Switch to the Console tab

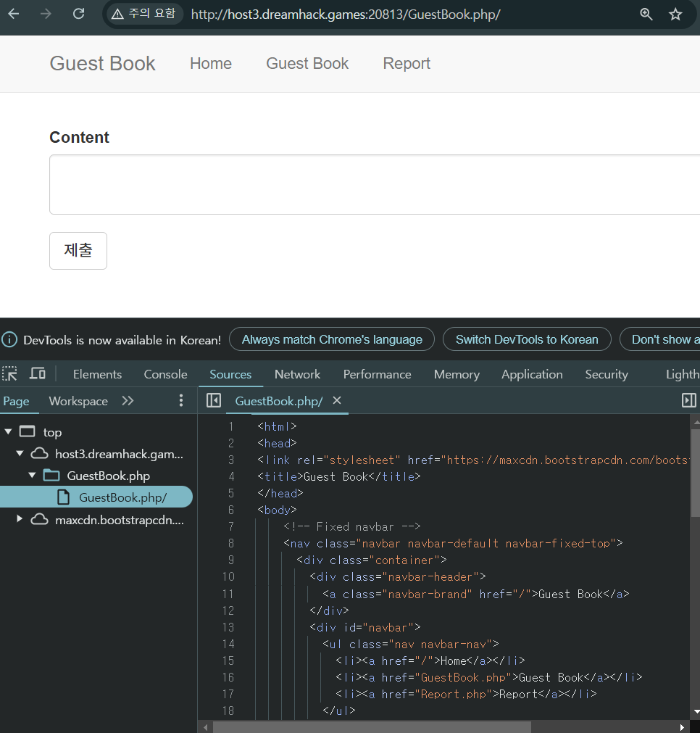(165, 374)
